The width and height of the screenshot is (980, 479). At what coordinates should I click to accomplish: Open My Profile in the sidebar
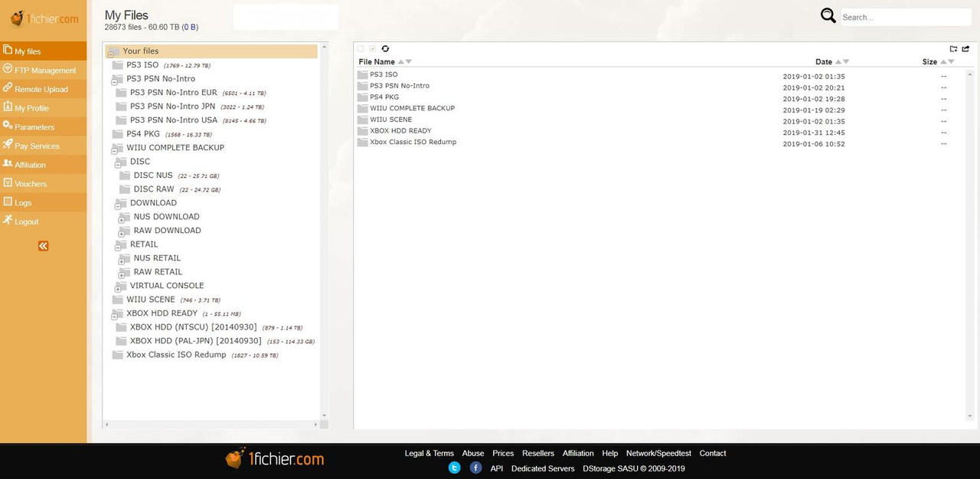click(43, 108)
